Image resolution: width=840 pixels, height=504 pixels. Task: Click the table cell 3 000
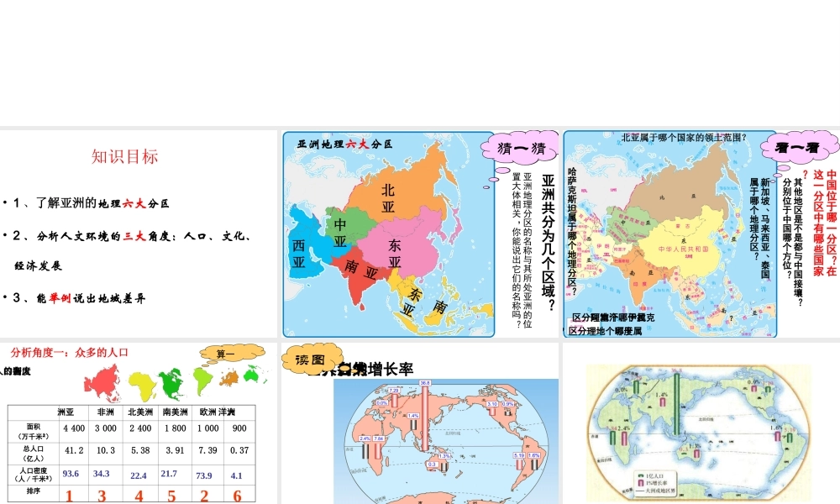tap(106, 428)
